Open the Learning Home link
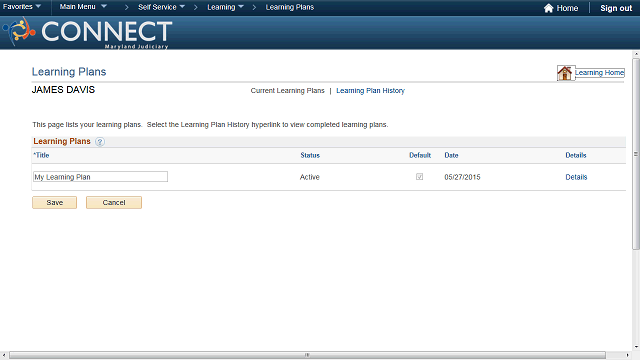This screenshot has width=640, height=360. click(600, 73)
